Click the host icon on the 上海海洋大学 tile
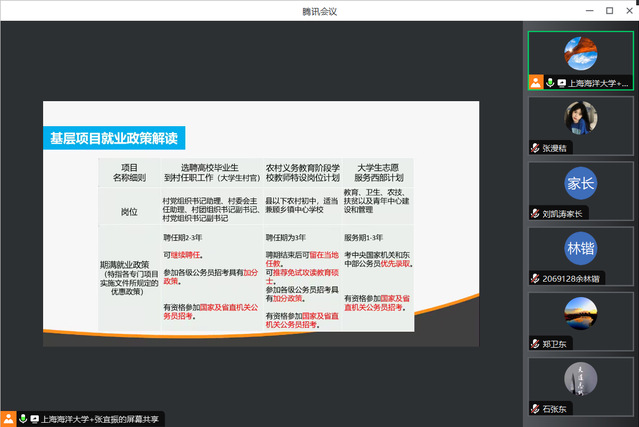639x427 pixels. 536,82
